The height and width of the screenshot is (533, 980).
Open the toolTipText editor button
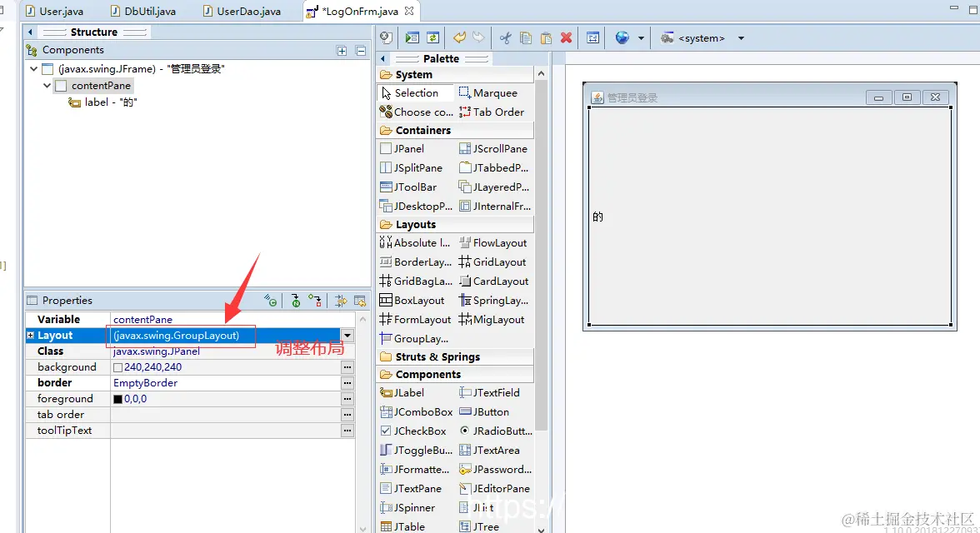tap(347, 431)
